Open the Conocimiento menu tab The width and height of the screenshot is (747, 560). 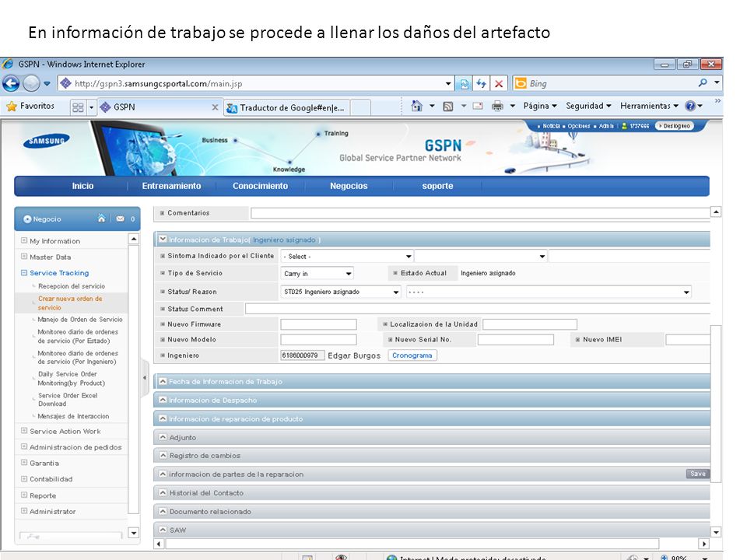coord(260,186)
